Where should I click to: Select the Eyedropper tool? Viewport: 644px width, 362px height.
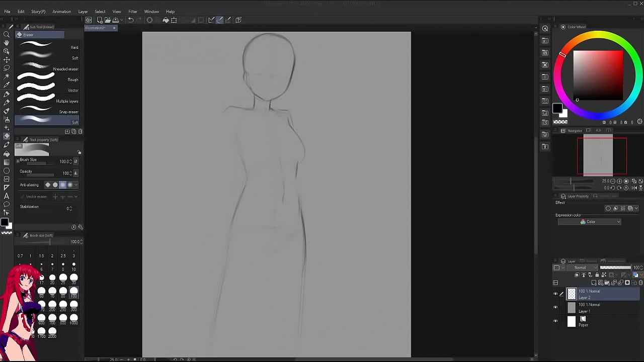click(7, 85)
